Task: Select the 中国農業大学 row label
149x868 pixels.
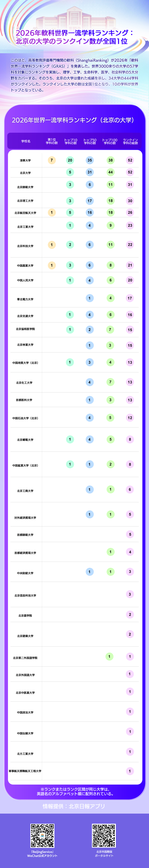Action: pyautogui.click(x=25, y=266)
